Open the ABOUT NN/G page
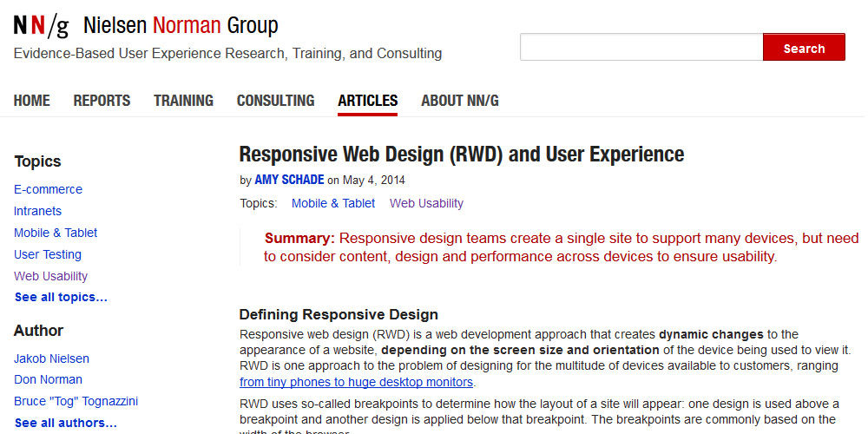Image resolution: width=868 pixels, height=434 pixels. click(459, 101)
